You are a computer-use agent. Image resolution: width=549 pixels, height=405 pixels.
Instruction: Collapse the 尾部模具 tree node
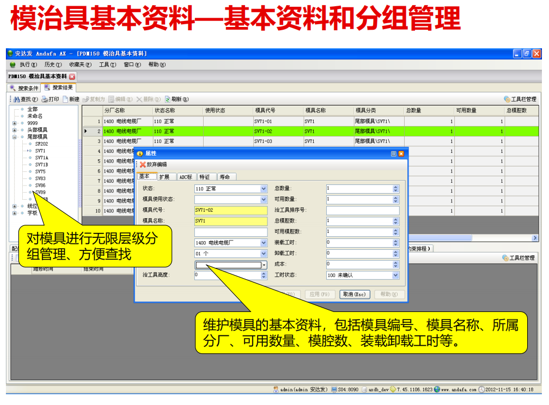click(x=14, y=137)
